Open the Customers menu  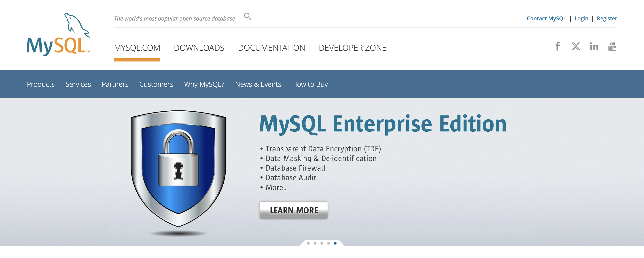point(156,84)
